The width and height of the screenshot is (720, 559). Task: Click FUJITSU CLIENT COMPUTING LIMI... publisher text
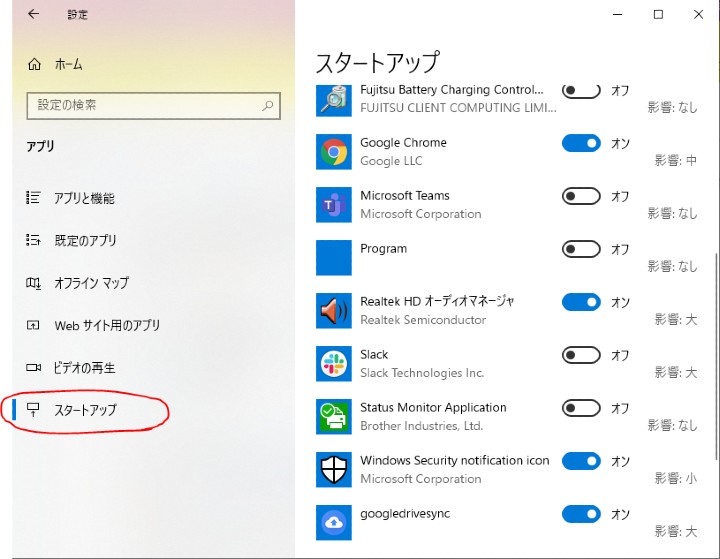point(458,108)
